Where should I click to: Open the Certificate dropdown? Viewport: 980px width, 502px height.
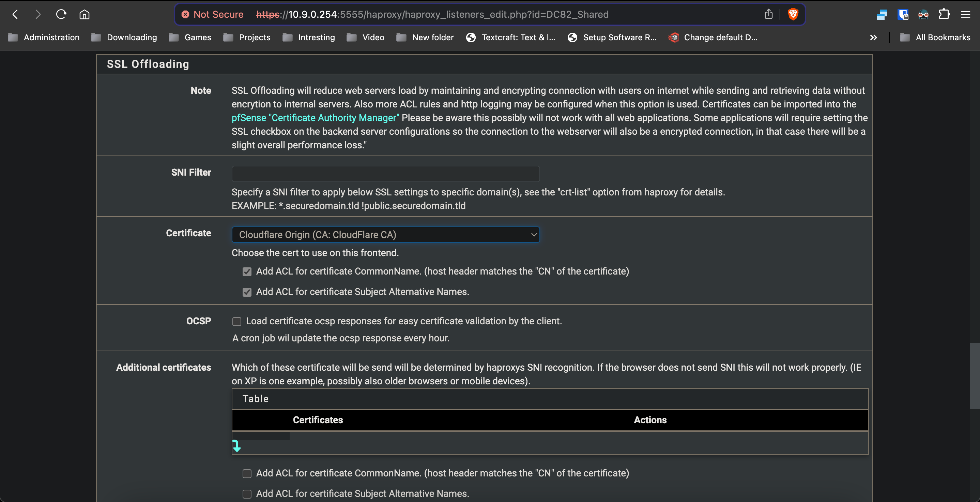[385, 235]
